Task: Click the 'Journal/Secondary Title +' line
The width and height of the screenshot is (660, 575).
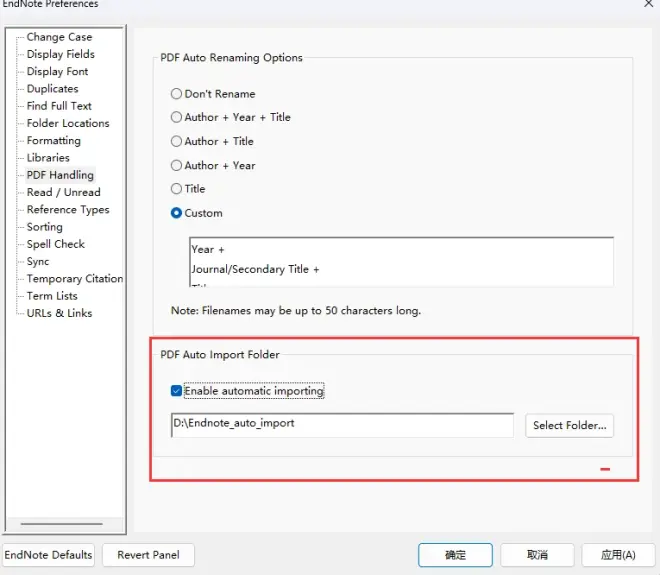Action: 255,269
